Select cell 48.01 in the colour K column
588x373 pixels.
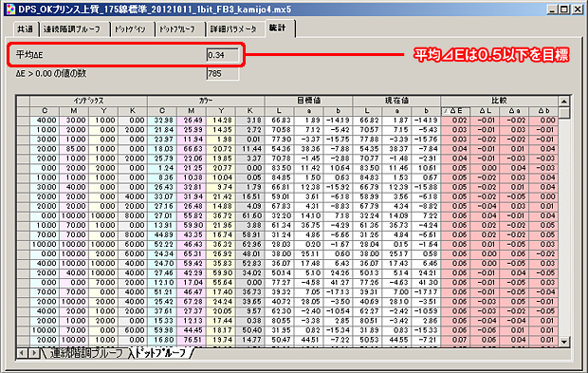(x=249, y=254)
